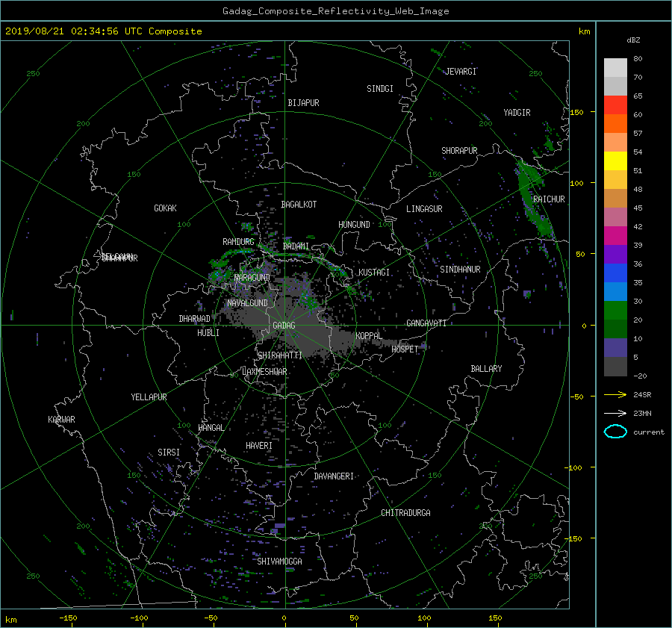Click the KARWAR city label
Screen dimensions: 672x628
(61, 420)
